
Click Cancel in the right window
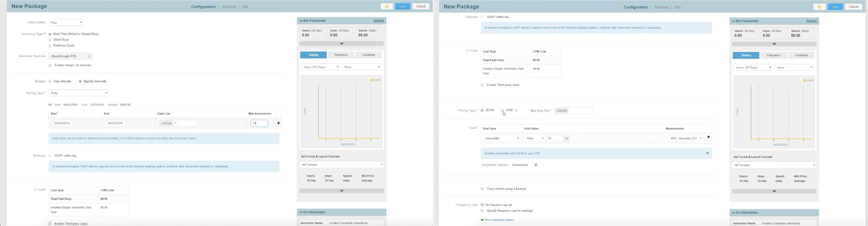tap(853, 7)
